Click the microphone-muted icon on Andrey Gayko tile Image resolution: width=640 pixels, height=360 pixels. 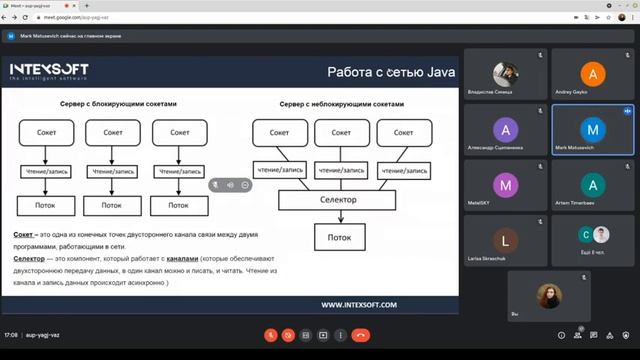click(627, 55)
